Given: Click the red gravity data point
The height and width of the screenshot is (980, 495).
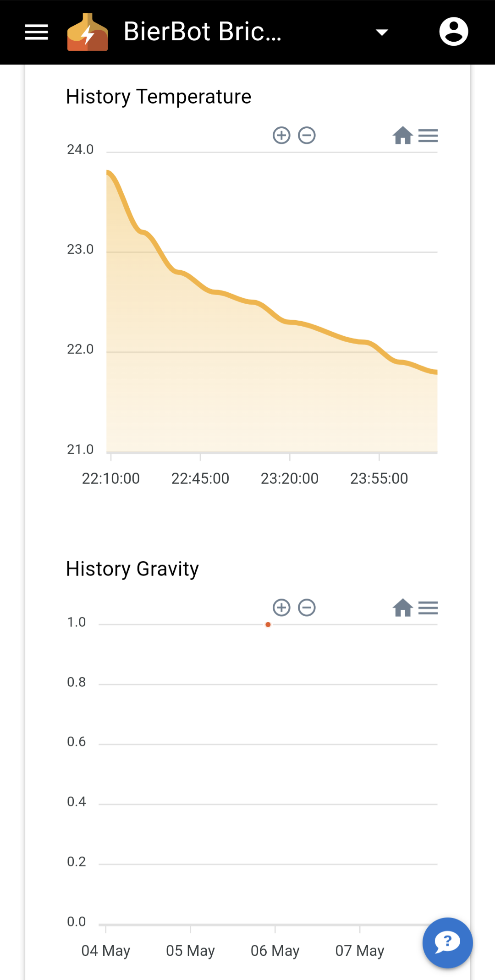Looking at the screenshot, I should pos(268,624).
